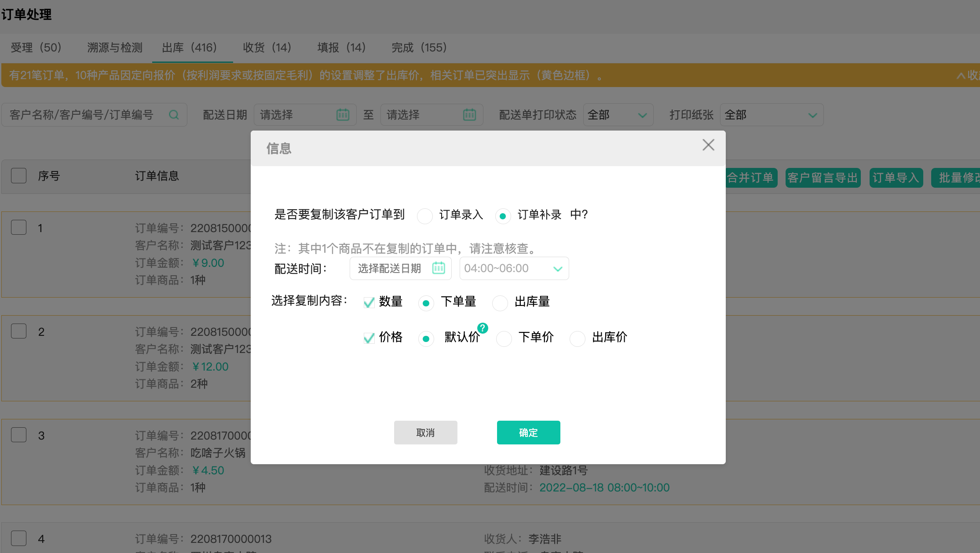Close the 信息 dialog with X icon
The image size is (980, 553).
pyautogui.click(x=708, y=145)
